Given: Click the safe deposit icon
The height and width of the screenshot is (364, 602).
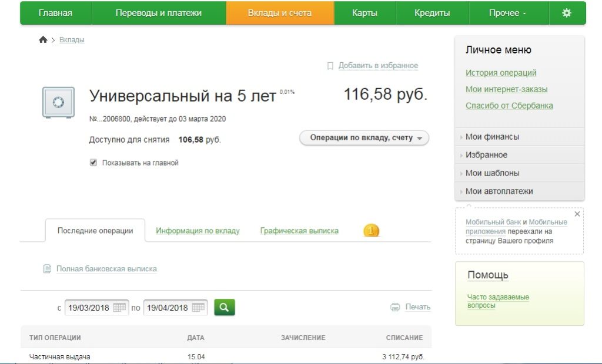Looking at the screenshot, I should tap(58, 103).
